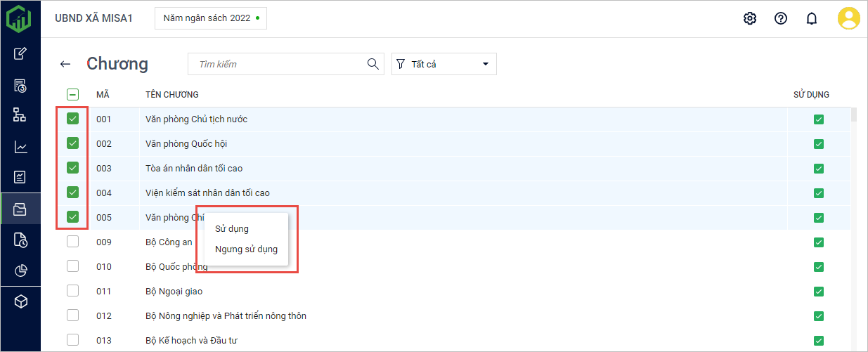Toggle the select-all checkbox in table header

pyautogui.click(x=72, y=94)
